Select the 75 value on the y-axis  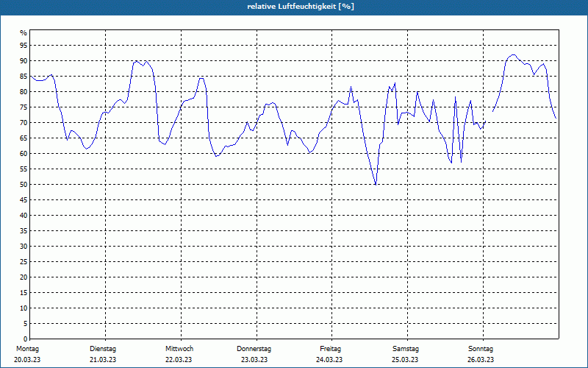tap(24, 107)
